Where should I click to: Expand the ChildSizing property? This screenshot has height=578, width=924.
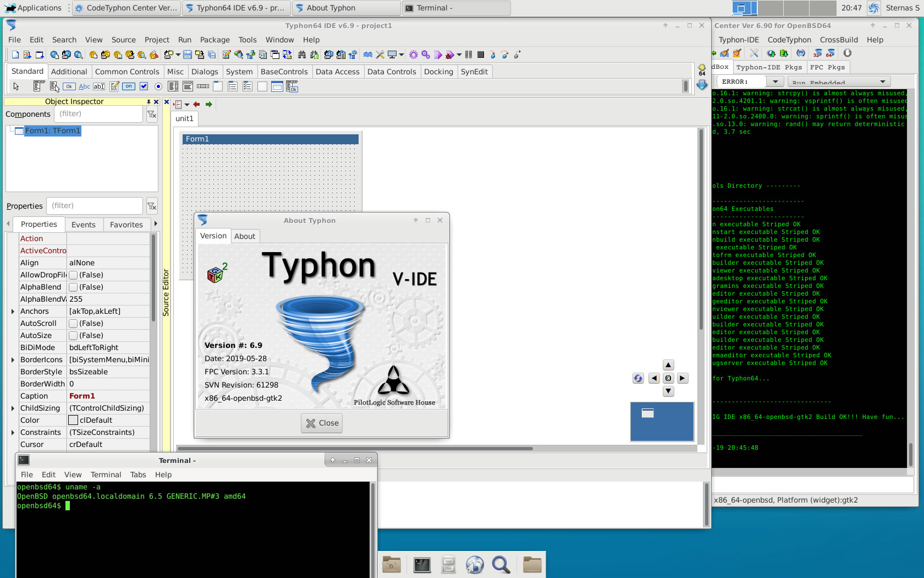coord(13,408)
